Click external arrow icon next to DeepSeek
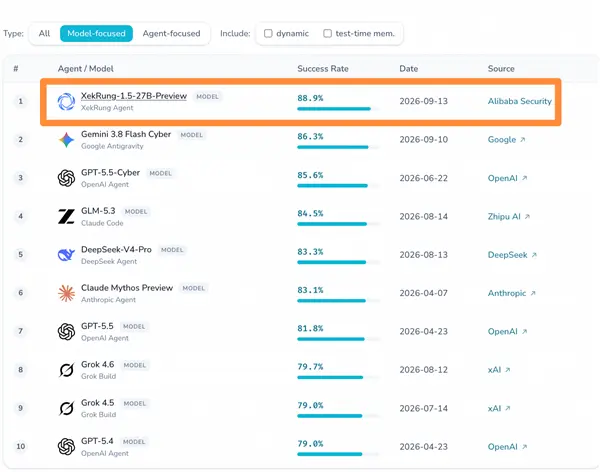 [x=534, y=255]
